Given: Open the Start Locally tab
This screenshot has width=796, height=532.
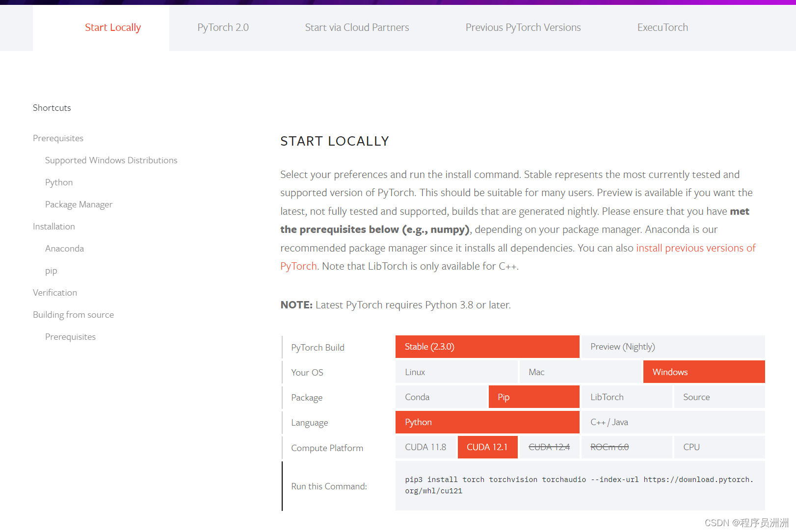Looking at the screenshot, I should coord(113,27).
